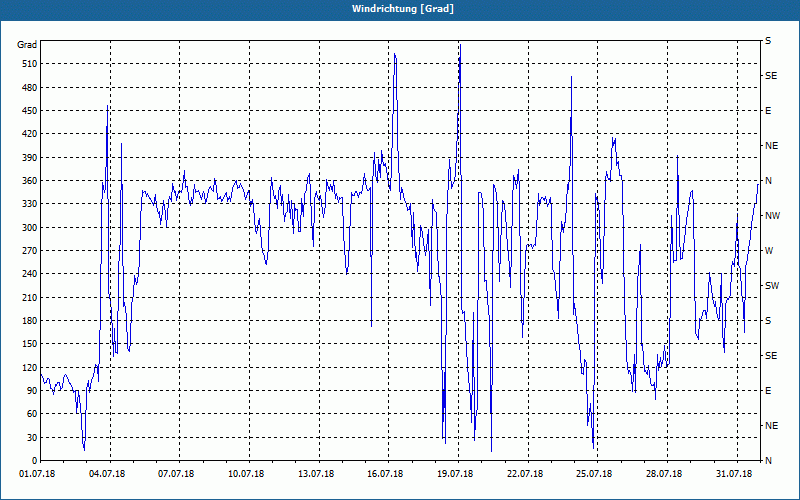Click the 300 y-axis tick label
The image size is (800, 500).
30,227
